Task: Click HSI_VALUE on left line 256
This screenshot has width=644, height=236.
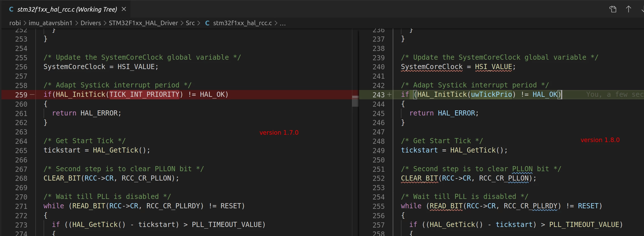Action: [x=136, y=67]
